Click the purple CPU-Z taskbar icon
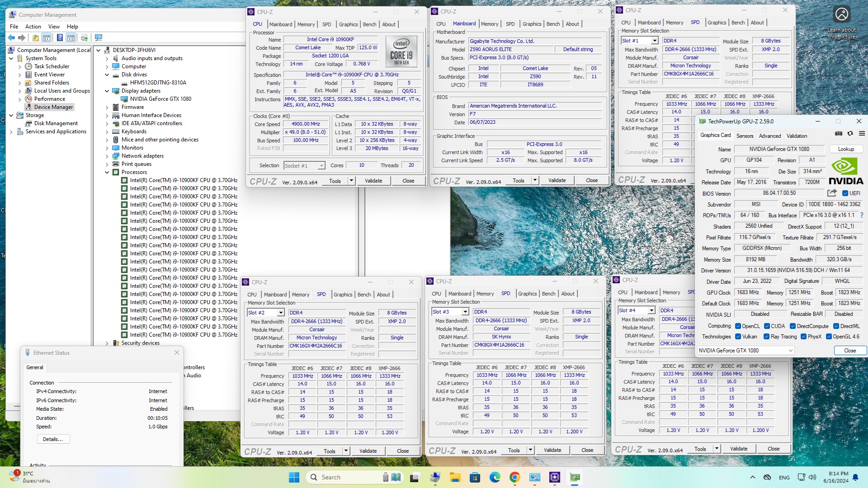The width and height of the screenshot is (868, 488). 555,477
